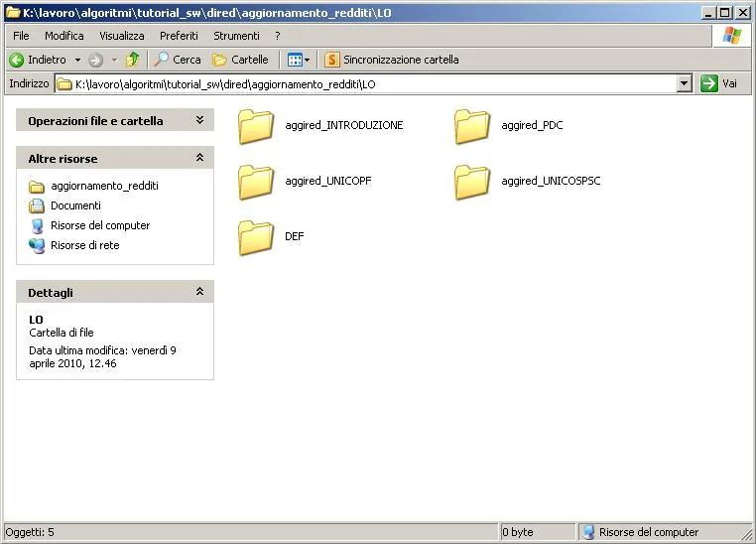Open aggiornamento_redditi link in sidebar

[93, 187]
